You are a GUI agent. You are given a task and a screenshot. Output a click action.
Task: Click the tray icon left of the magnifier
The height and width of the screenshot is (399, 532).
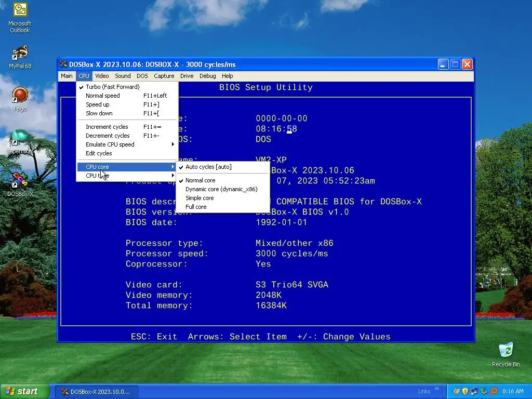[x=484, y=391]
